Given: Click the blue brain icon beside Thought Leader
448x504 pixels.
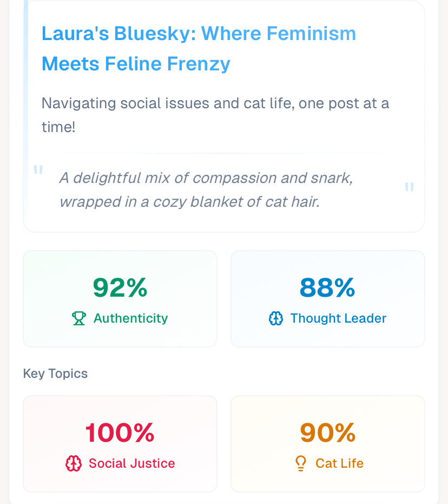Looking at the screenshot, I should (x=276, y=319).
